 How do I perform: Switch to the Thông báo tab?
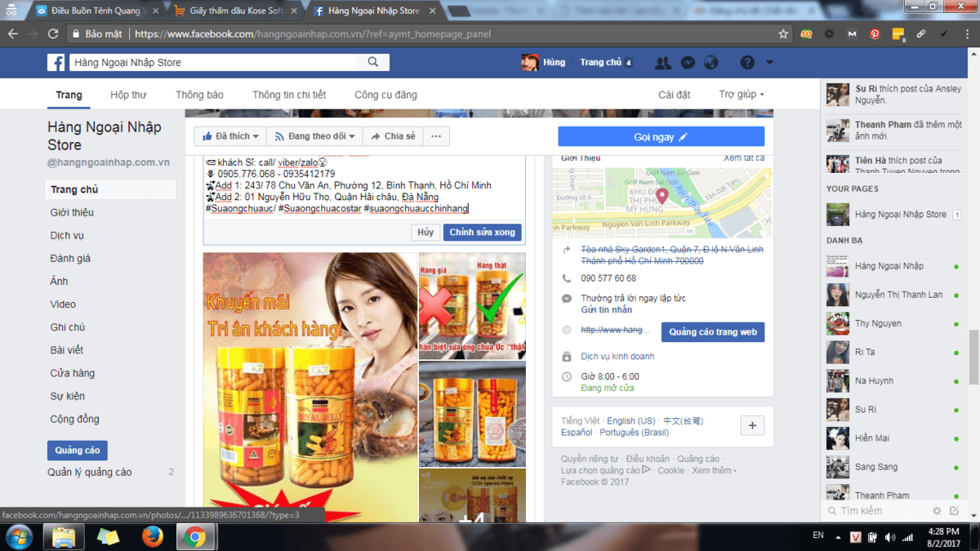[x=199, y=95]
